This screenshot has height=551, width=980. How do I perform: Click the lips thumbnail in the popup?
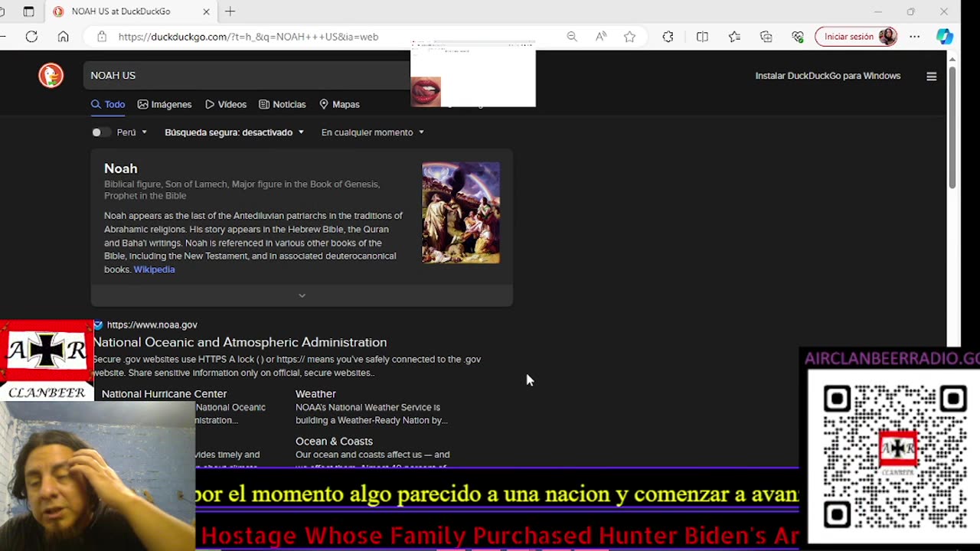[x=426, y=91]
